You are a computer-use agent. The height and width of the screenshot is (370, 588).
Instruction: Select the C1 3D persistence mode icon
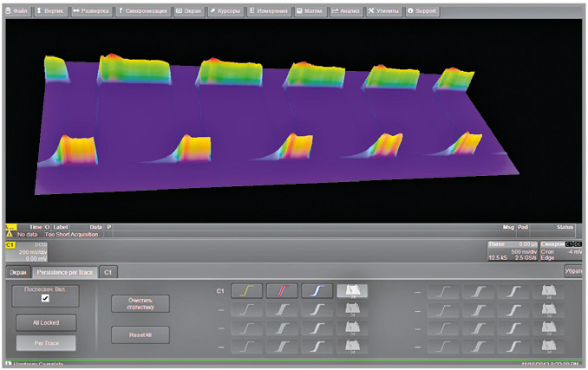351,292
